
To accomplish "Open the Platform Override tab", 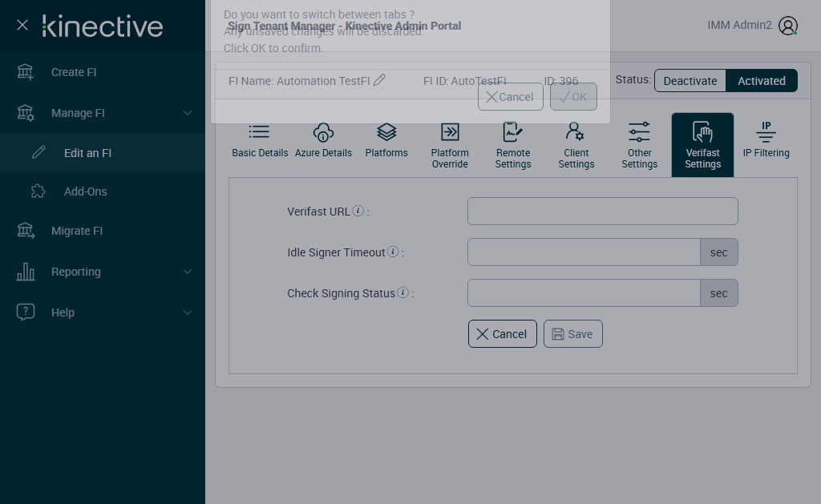I will 450,146.
